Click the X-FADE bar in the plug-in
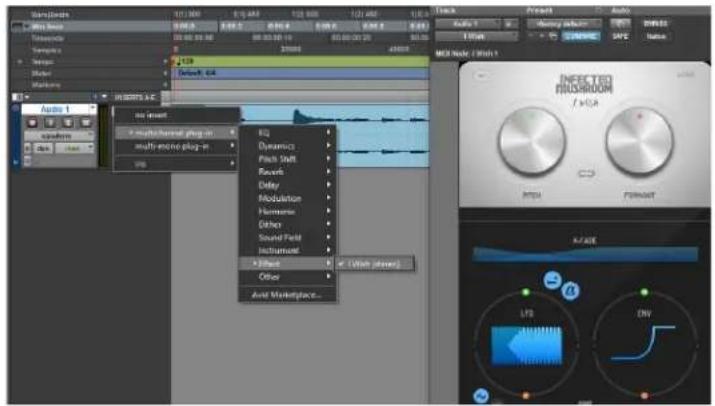This screenshot has height=406, width=715. 585,254
